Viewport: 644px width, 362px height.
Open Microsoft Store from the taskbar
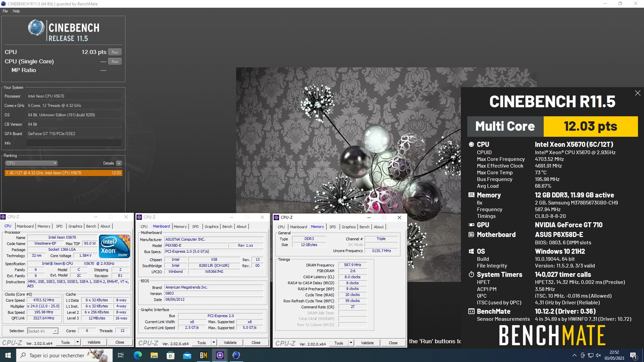point(170,355)
